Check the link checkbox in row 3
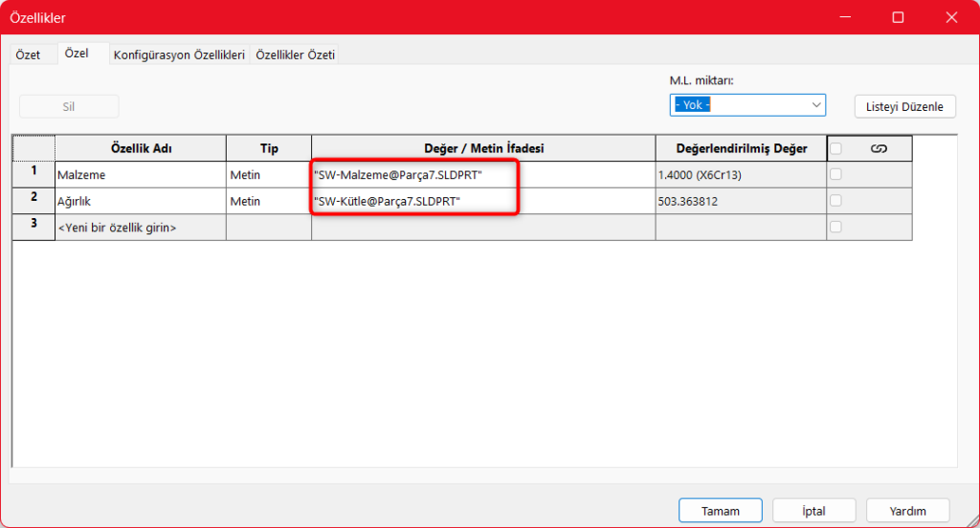This screenshot has width=980, height=528. (x=835, y=227)
